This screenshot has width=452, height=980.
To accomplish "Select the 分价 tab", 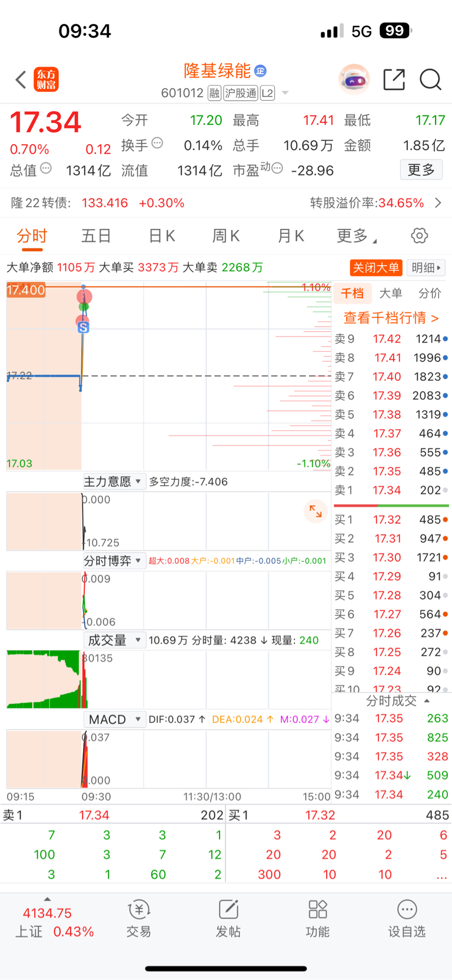I will [430, 293].
